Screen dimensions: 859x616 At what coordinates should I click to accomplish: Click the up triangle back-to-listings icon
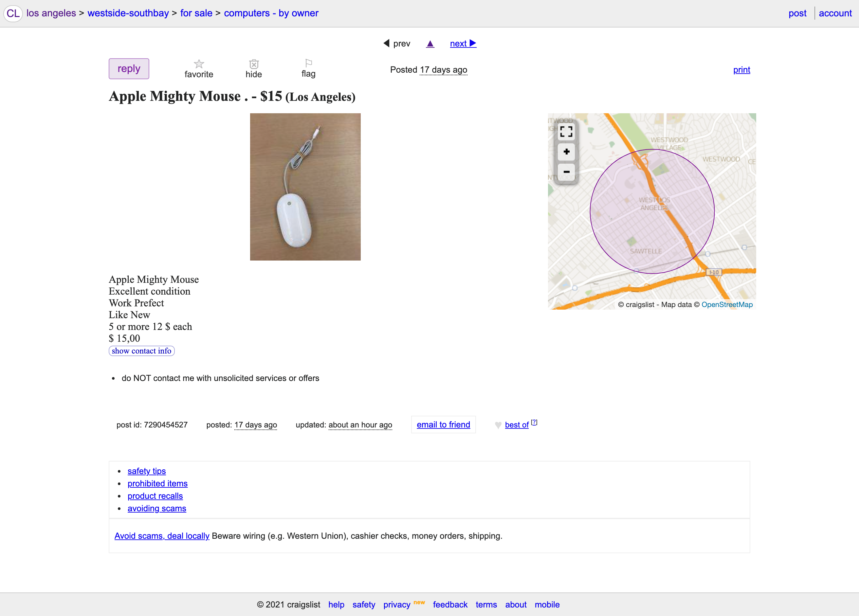430,44
